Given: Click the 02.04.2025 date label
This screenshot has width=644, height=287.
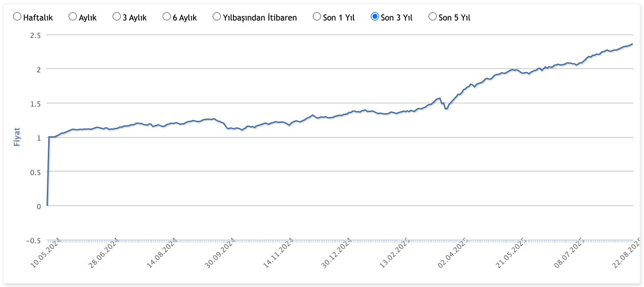Looking at the screenshot, I should 453,253.
